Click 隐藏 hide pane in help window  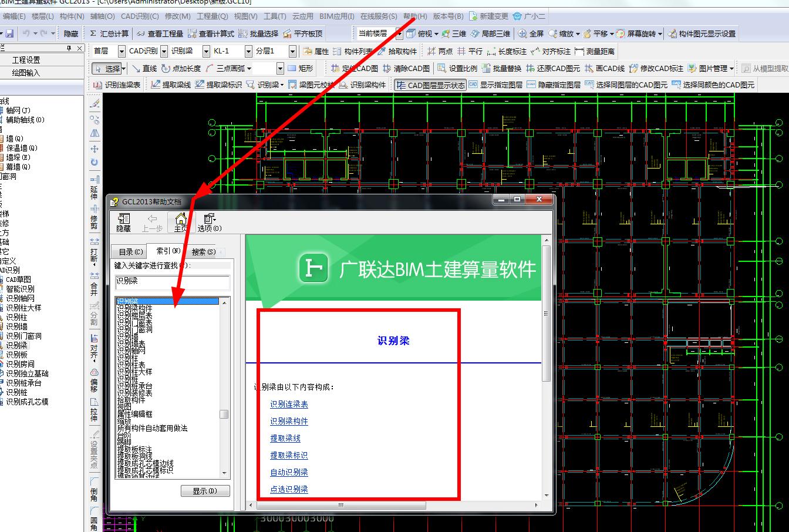[x=124, y=223]
